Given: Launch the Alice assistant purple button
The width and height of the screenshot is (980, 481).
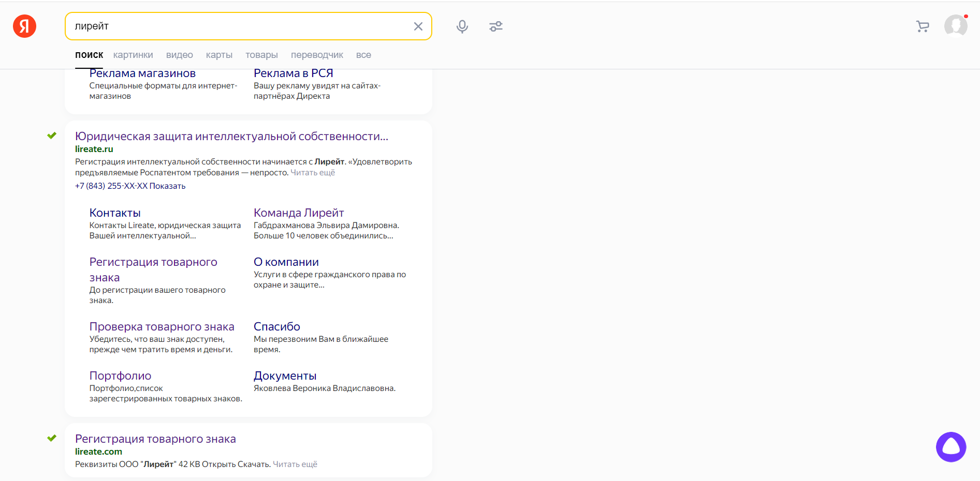Looking at the screenshot, I should [x=951, y=447].
